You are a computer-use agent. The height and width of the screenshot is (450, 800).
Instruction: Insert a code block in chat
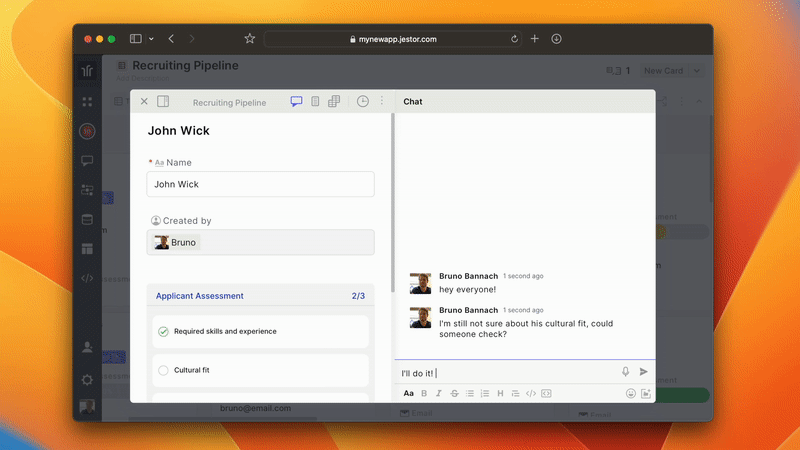[x=546, y=393]
